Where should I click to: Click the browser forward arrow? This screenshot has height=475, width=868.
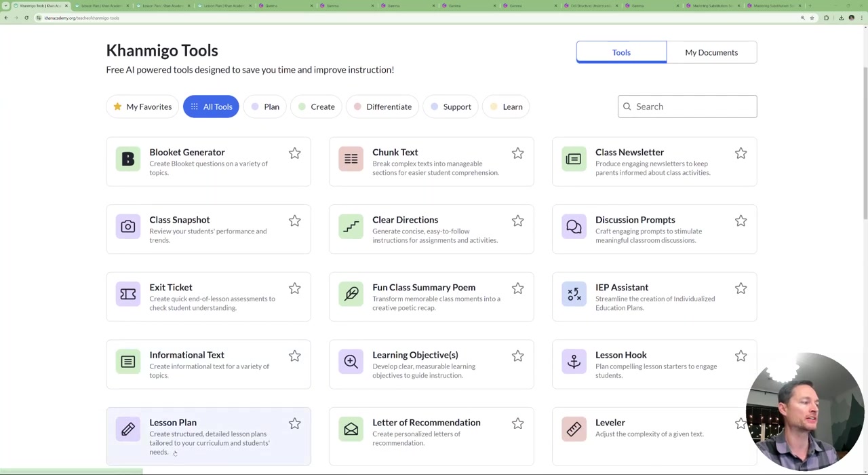pos(16,18)
